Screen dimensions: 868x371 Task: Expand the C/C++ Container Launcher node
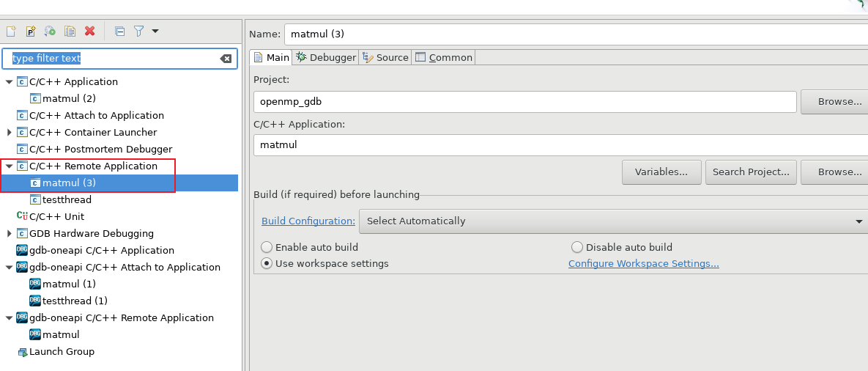click(x=9, y=132)
